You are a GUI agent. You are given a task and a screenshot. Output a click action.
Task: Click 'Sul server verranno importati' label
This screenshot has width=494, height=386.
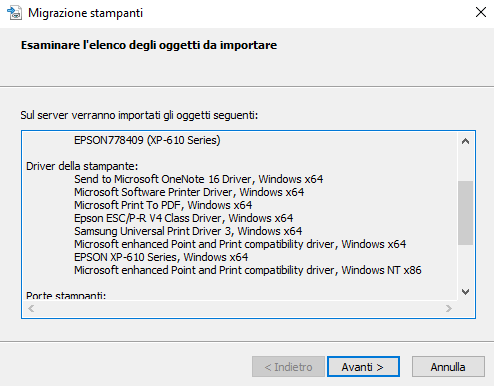[139, 115]
